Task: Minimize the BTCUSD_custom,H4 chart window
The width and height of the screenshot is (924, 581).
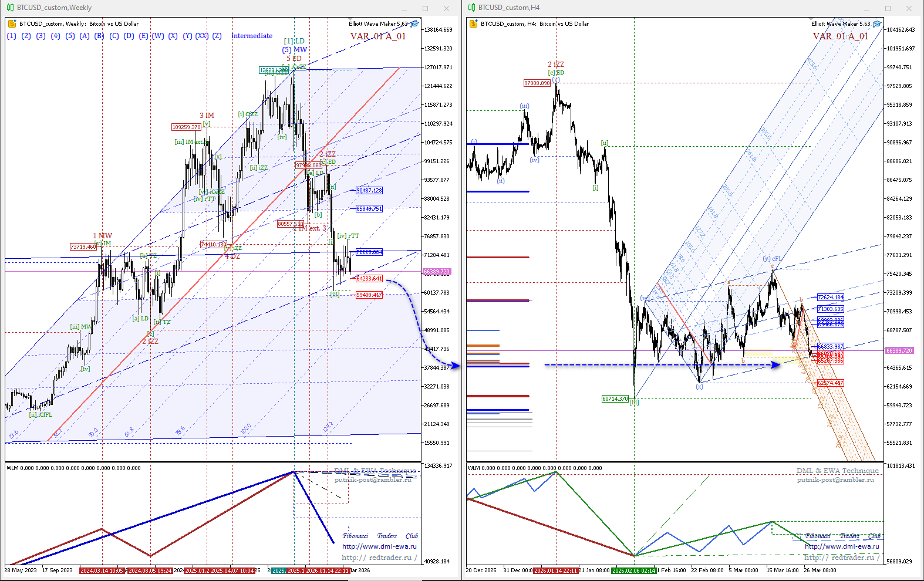Action: [866, 8]
